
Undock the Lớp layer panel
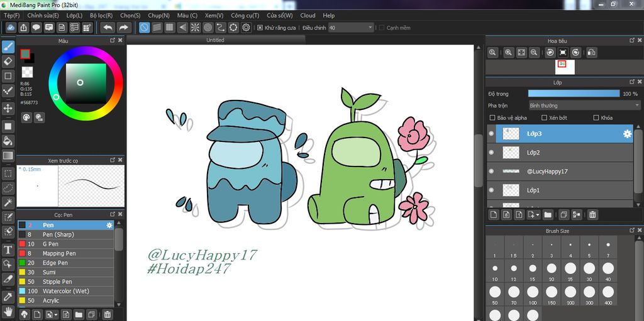pyautogui.click(x=633, y=82)
